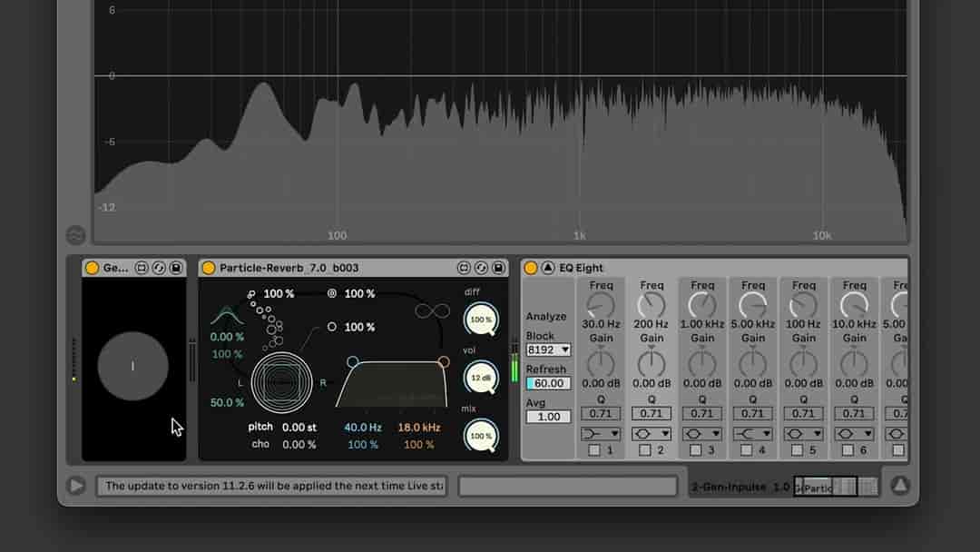Image resolution: width=980 pixels, height=552 pixels.
Task: Save the Ge... device preset
Action: (176, 268)
